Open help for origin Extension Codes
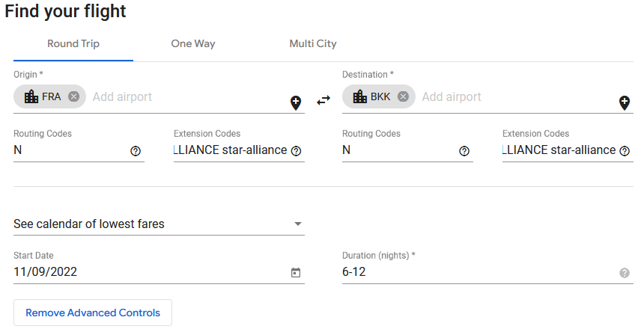Image resolution: width=644 pixels, height=329 pixels. [296, 151]
